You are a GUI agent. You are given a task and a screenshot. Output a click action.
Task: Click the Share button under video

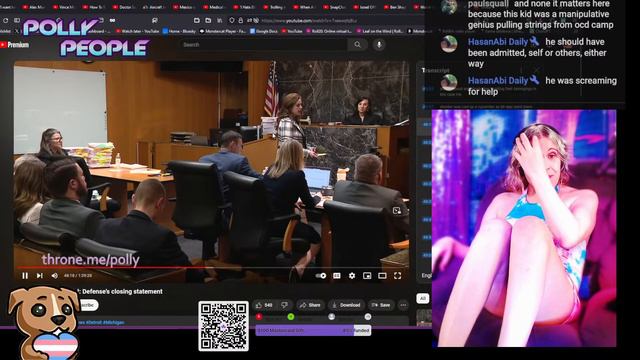[310, 305]
